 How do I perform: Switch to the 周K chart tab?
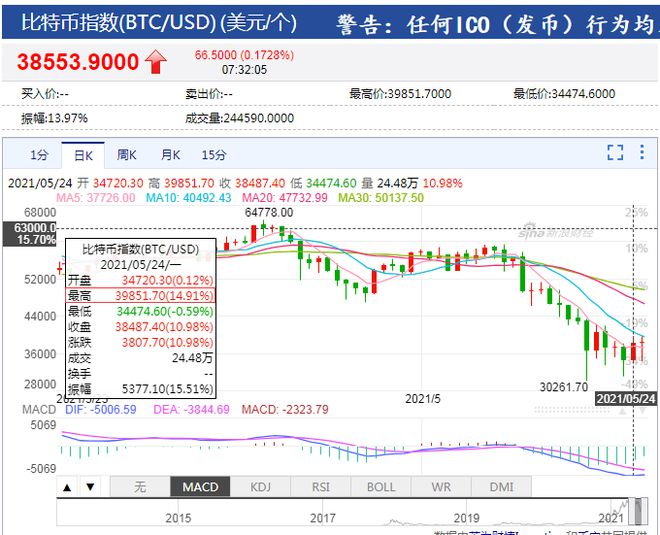(x=126, y=155)
